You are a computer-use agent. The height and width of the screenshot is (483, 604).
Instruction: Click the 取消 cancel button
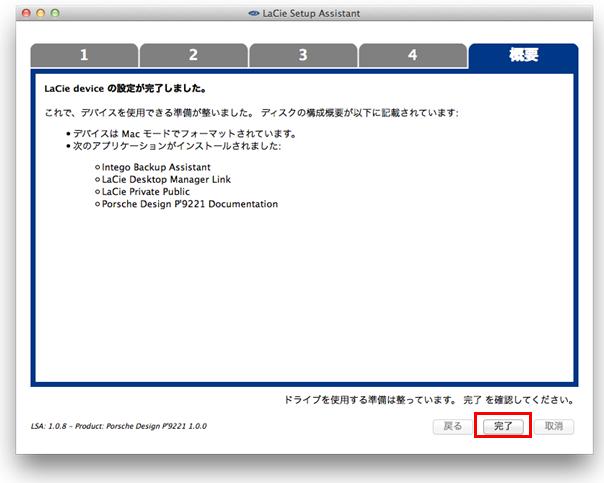(x=554, y=426)
